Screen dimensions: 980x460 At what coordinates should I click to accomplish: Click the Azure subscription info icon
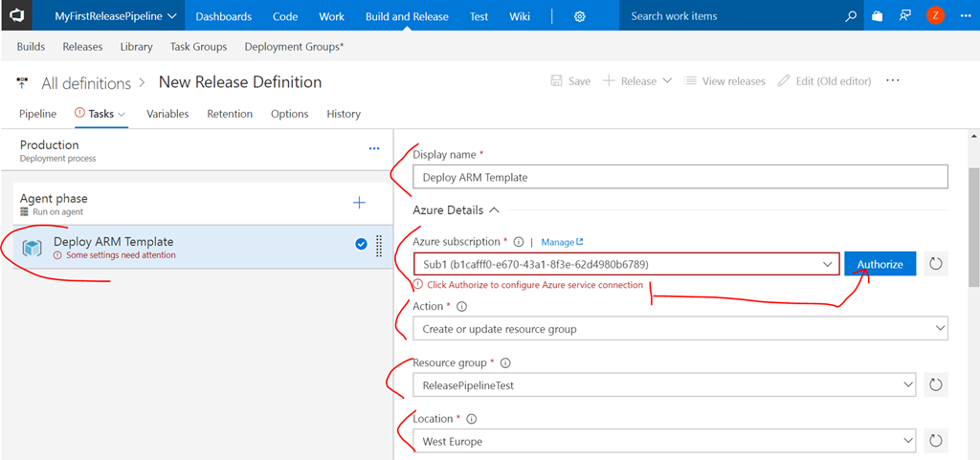[x=518, y=242]
